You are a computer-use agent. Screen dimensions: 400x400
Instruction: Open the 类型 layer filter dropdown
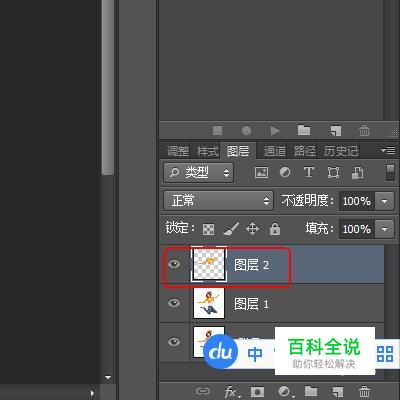coord(199,172)
